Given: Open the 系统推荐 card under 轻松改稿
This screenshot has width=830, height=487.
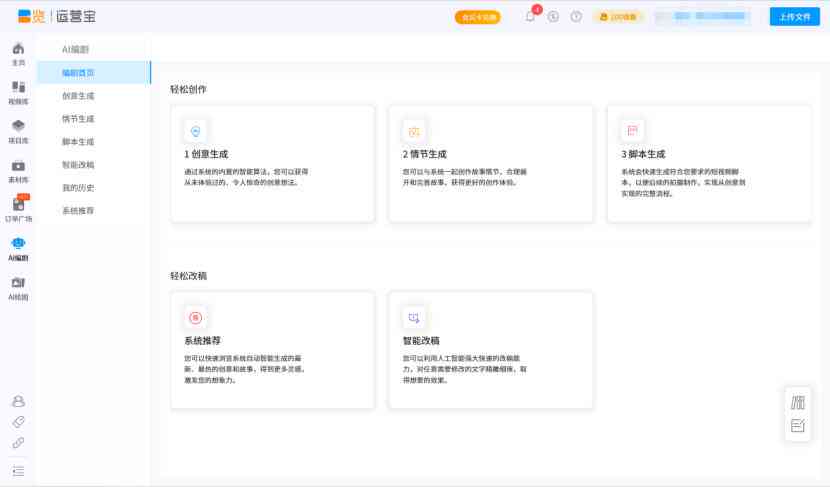Looking at the screenshot, I should click(x=273, y=350).
